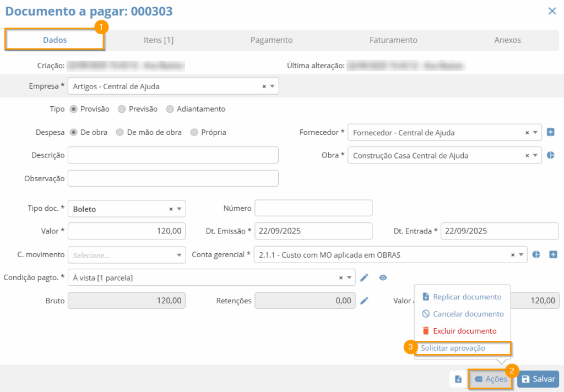Click the document icon left of Ações
Viewport: 564px width, 392px height.
tap(458, 379)
